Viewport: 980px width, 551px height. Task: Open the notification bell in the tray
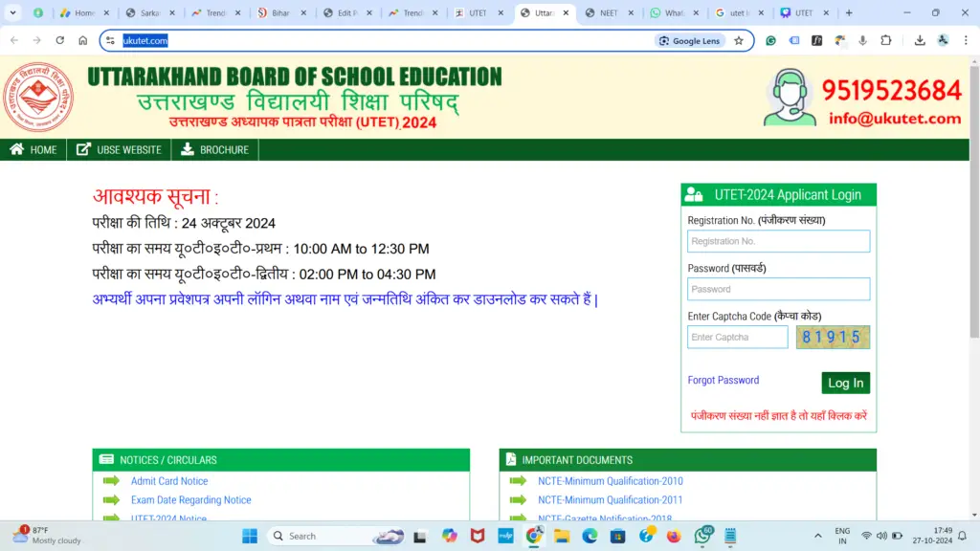coord(963,536)
